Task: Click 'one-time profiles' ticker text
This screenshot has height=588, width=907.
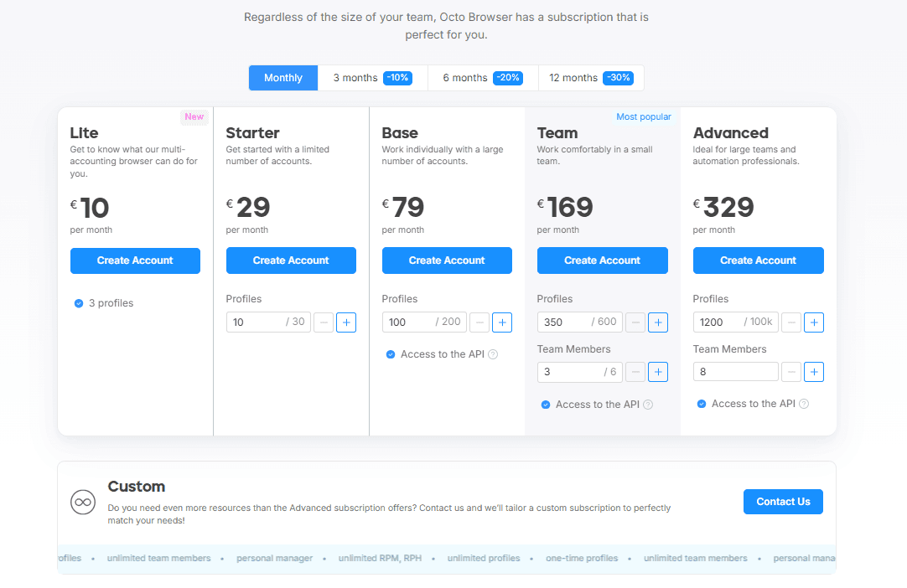Action: pos(582,559)
